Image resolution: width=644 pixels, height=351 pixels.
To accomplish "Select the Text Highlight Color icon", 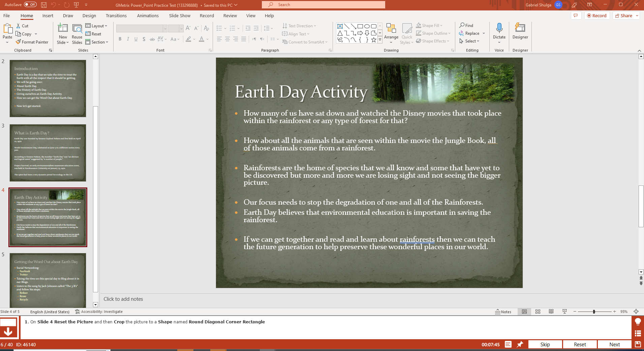I will [188, 39].
